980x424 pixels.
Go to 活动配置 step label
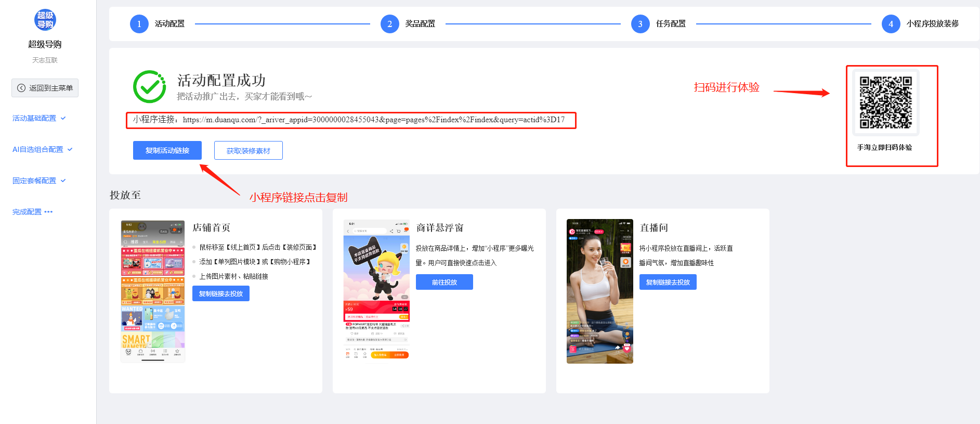point(169,24)
